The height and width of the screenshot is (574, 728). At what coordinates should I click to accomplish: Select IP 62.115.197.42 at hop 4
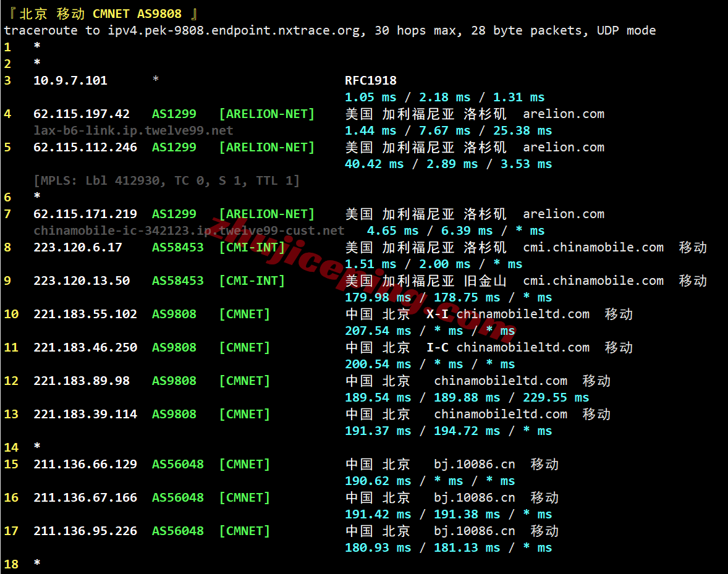[x=82, y=114]
